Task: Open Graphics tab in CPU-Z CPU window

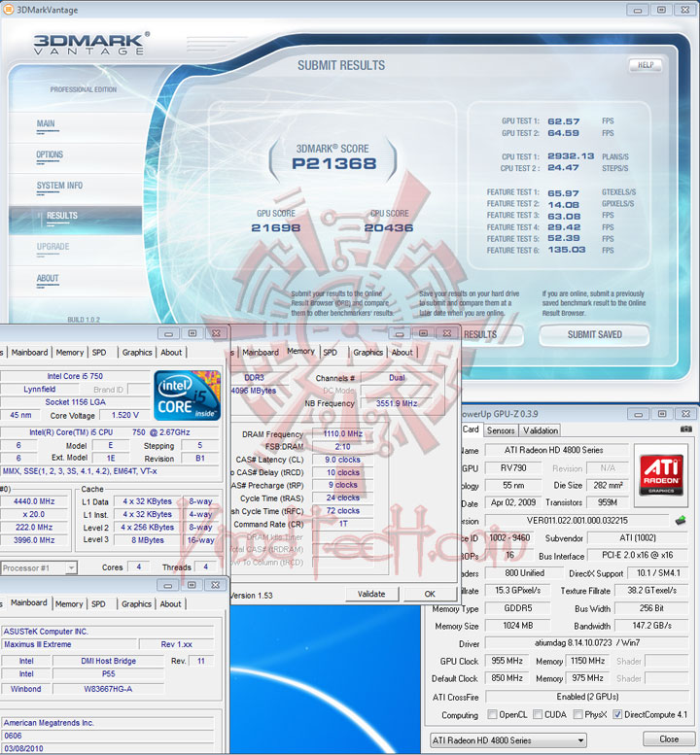Action: coord(137,353)
